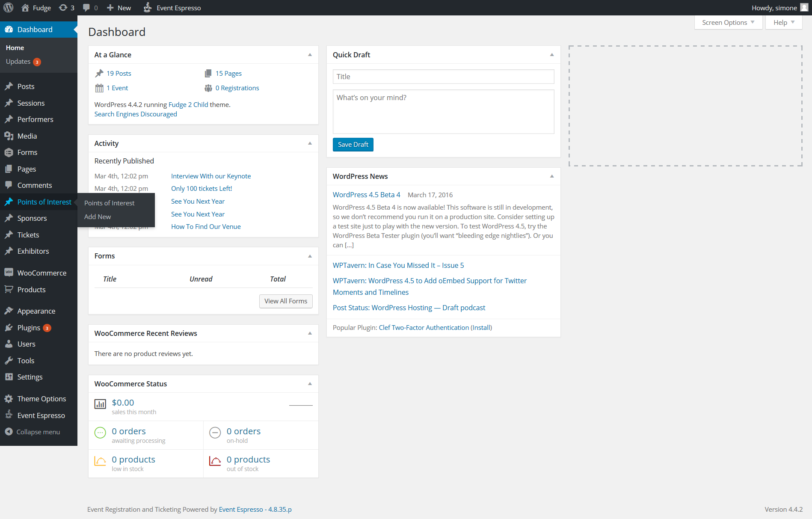This screenshot has height=519, width=812.
Task: Click the Media icon in sidebar
Action: click(x=9, y=136)
